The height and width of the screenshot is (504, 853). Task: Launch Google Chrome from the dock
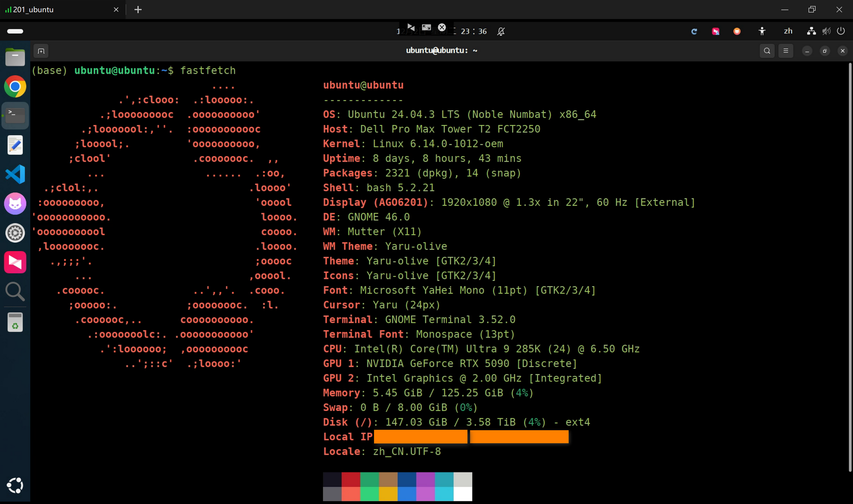15,87
